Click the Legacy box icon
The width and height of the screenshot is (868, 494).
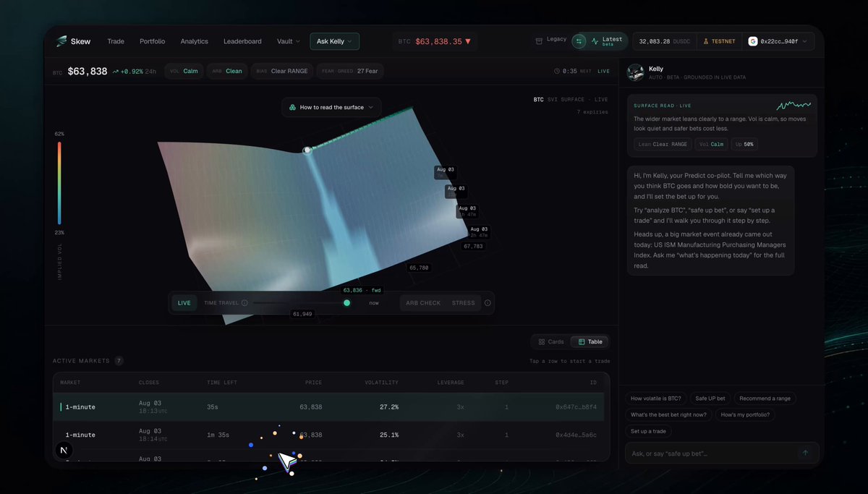539,41
